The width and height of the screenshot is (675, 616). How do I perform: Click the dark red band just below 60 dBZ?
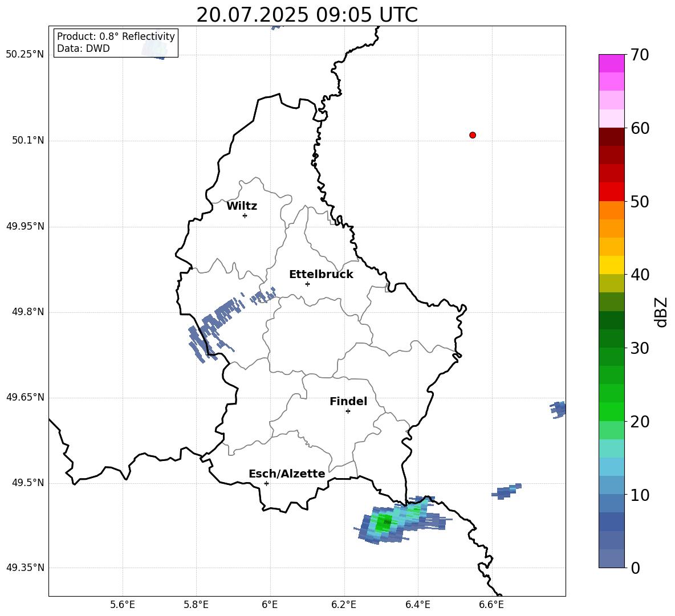[611, 137]
